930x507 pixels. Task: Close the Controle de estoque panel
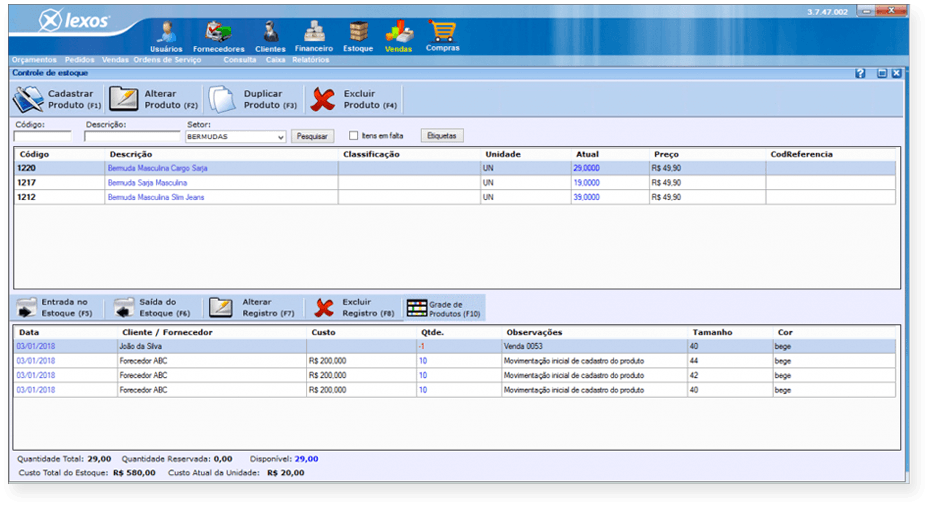pos(896,73)
